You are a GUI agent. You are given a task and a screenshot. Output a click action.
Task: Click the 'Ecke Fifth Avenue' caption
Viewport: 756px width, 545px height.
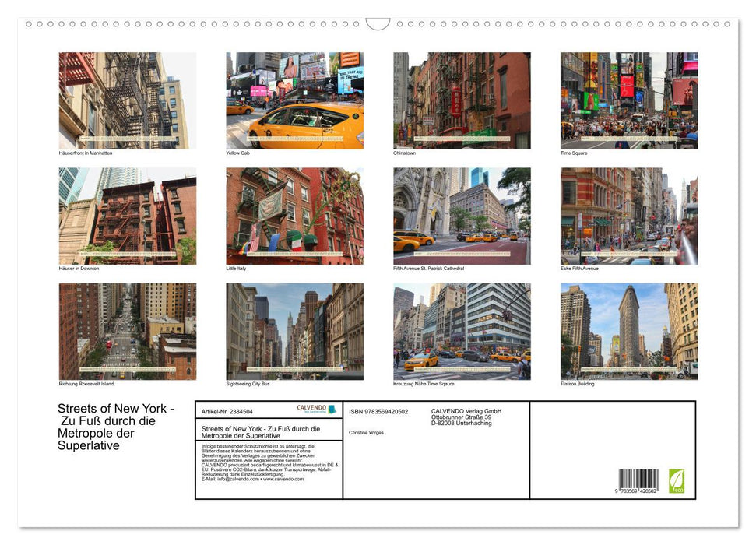pos(579,268)
